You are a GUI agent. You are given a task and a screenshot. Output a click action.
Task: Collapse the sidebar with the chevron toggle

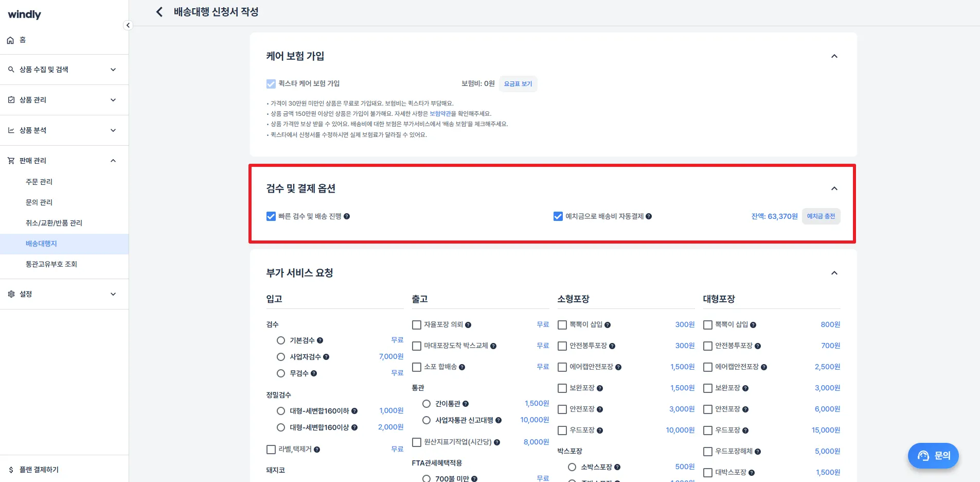point(128,25)
